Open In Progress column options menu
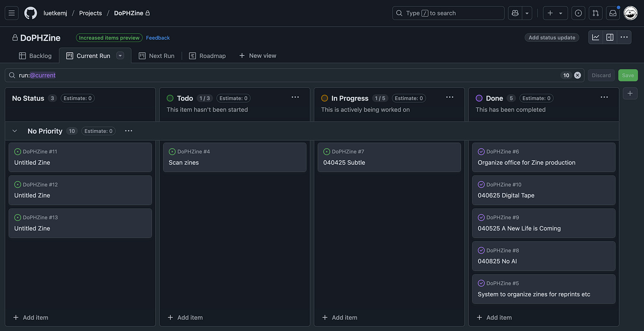The width and height of the screenshot is (644, 331). click(x=450, y=97)
